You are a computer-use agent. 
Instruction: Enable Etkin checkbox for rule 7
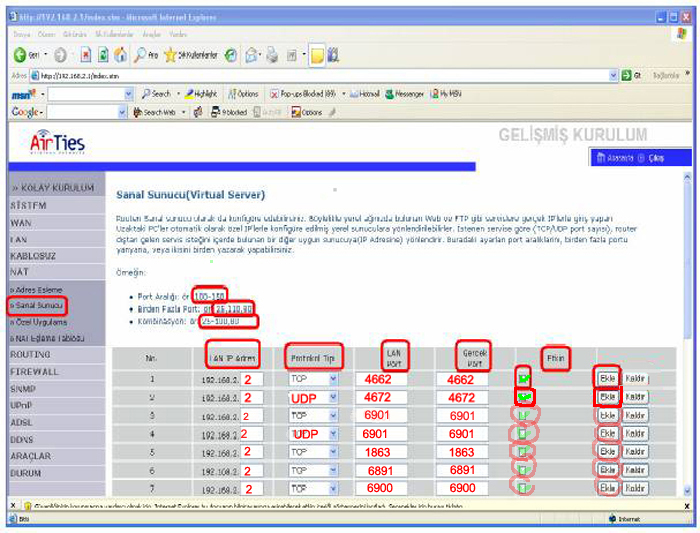522,488
